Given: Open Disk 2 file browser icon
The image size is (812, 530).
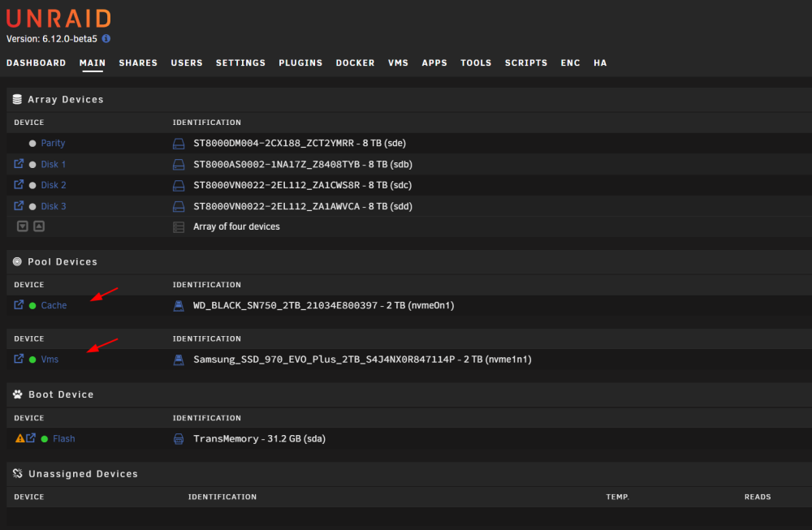Looking at the screenshot, I should [19, 184].
